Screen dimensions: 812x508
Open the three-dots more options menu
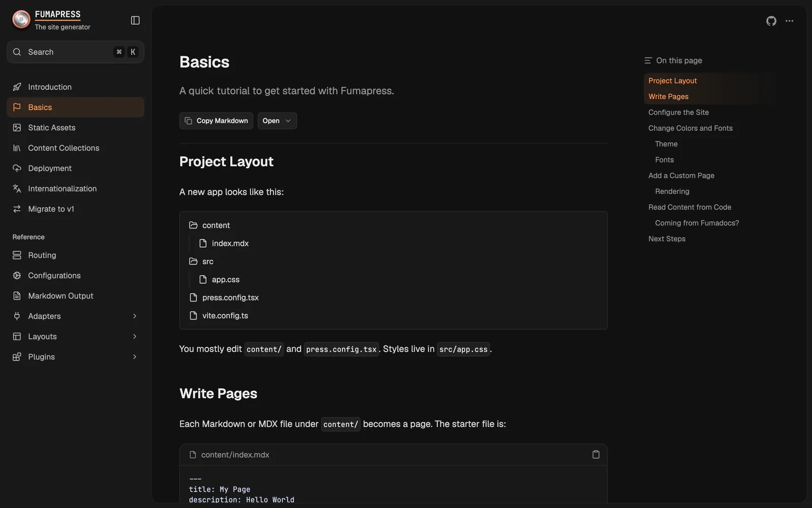(789, 21)
